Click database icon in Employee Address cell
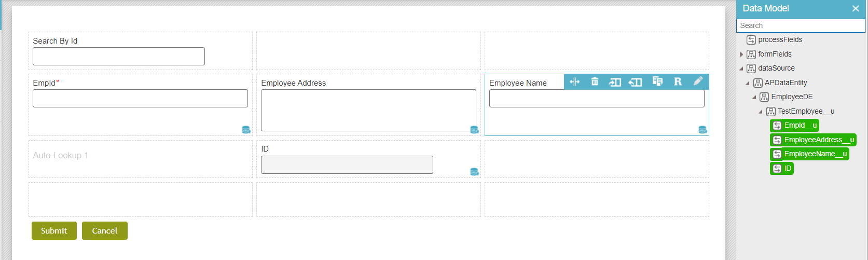868x260 pixels. (x=474, y=130)
